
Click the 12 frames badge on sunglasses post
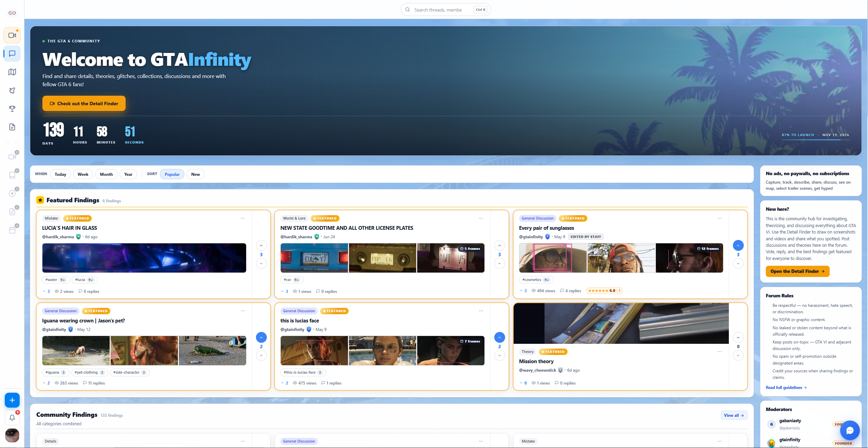click(708, 249)
